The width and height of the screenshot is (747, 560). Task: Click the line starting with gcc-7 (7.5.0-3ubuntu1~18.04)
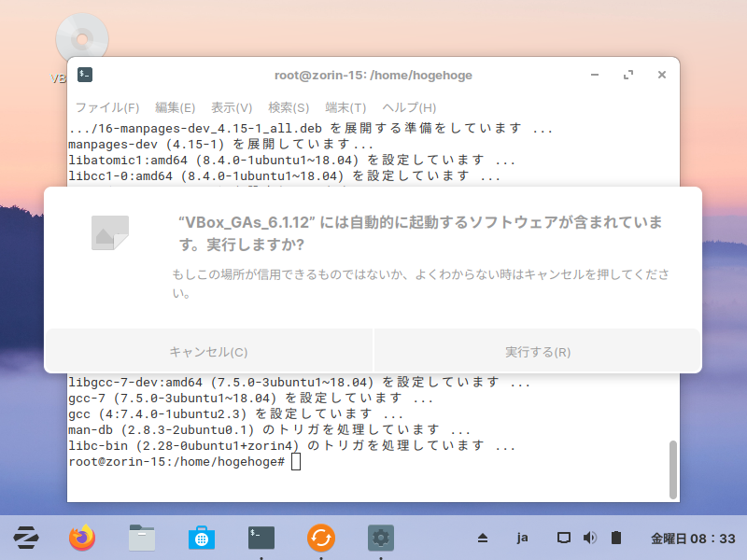click(x=250, y=398)
